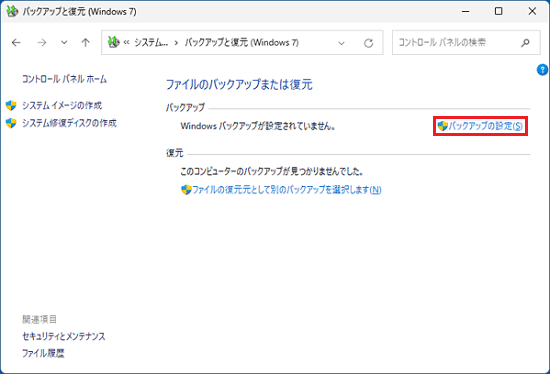Open コントロール パネル ホーム link
The image size is (550, 374).
65,79
